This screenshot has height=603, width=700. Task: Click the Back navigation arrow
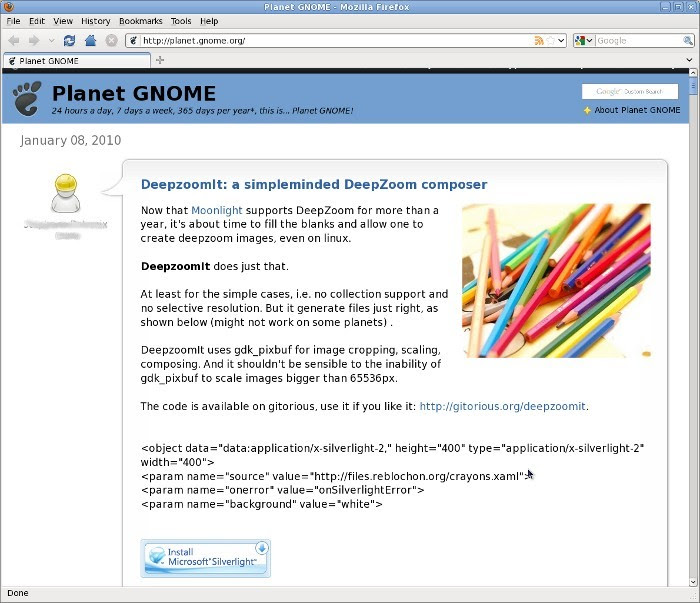[x=14, y=41]
